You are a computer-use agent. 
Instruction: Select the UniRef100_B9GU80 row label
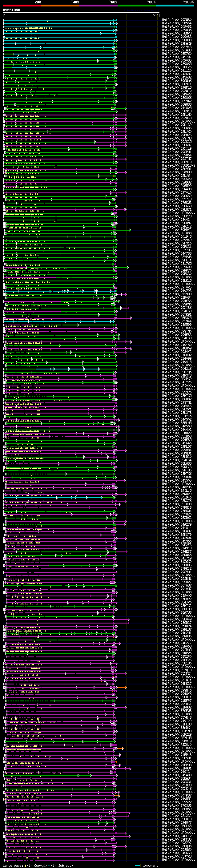(177, 40)
